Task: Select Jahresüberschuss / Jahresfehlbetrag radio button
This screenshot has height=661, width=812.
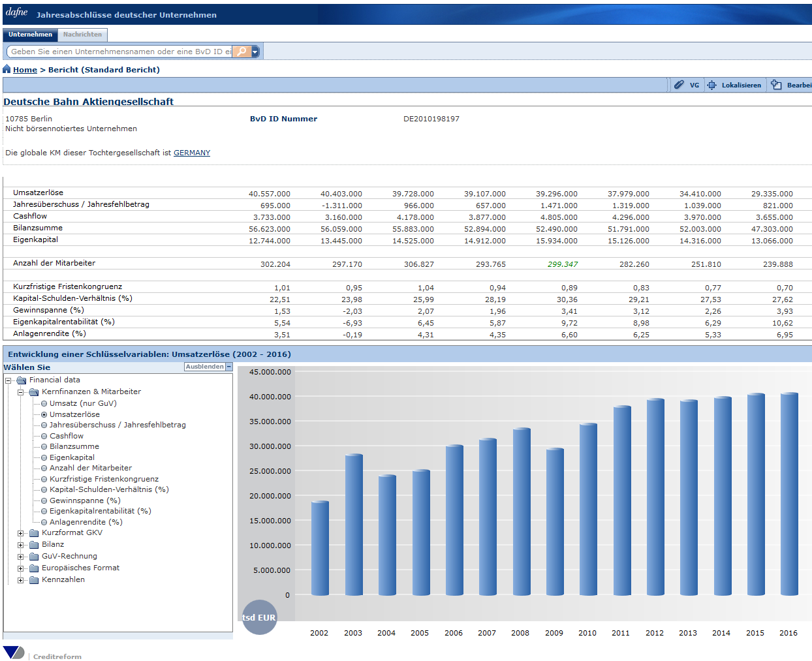Action: pos(44,425)
